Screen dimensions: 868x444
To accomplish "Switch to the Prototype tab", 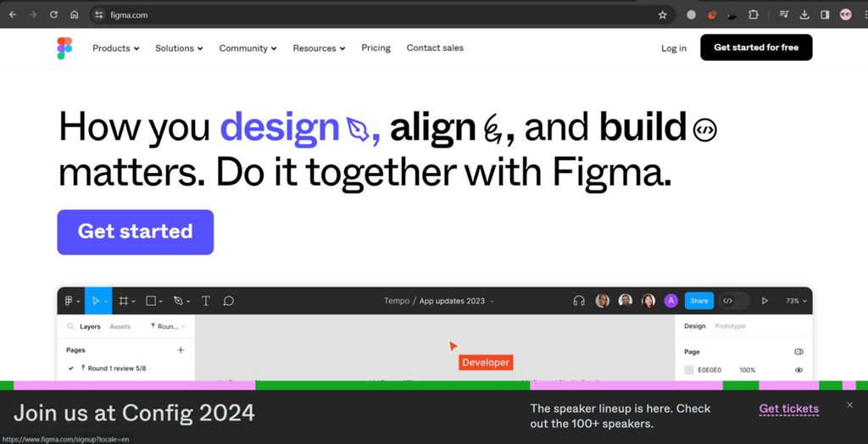I will [730, 326].
